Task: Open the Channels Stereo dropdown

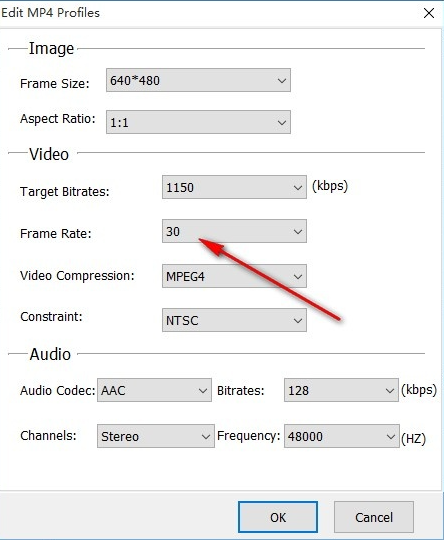Action: [156, 436]
